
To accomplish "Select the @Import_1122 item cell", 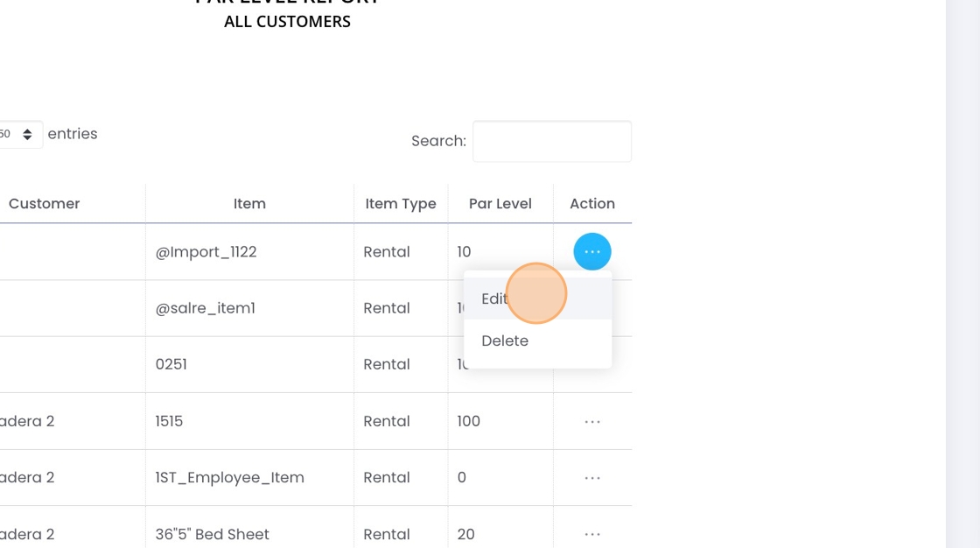I will (x=206, y=252).
